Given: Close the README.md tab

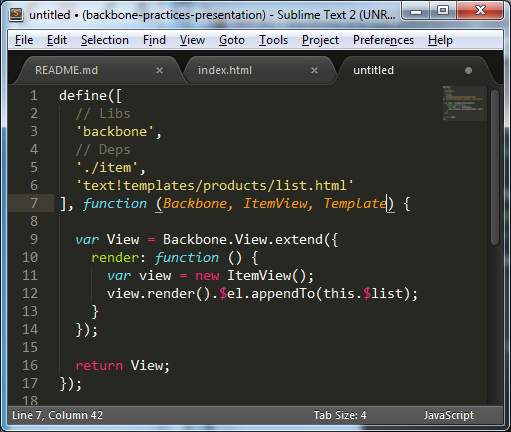Looking at the screenshot, I should click(x=159, y=70).
